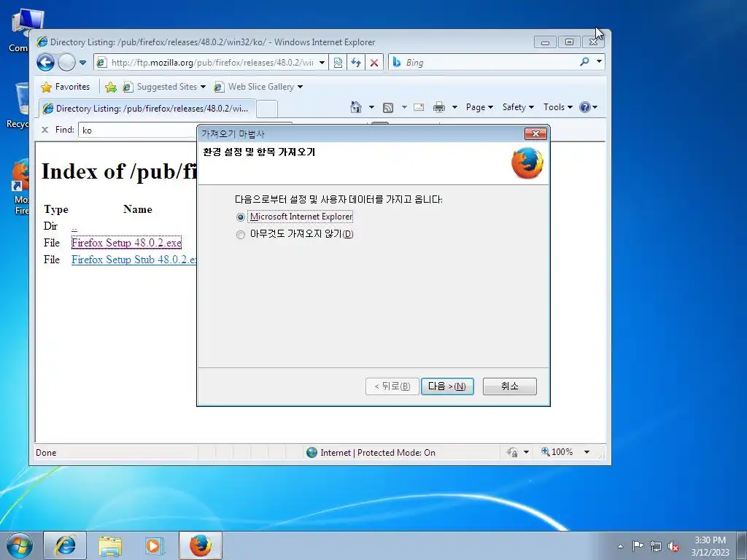Open the Safety menu
Viewport: 747px width, 560px height.
click(x=518, y=107)
